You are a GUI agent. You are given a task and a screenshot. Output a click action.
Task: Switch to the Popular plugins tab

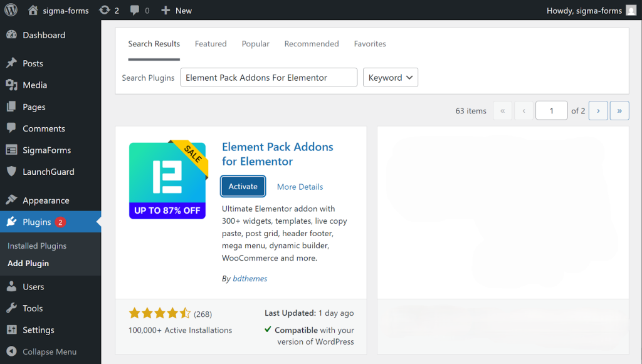click(x=255, y=44)
